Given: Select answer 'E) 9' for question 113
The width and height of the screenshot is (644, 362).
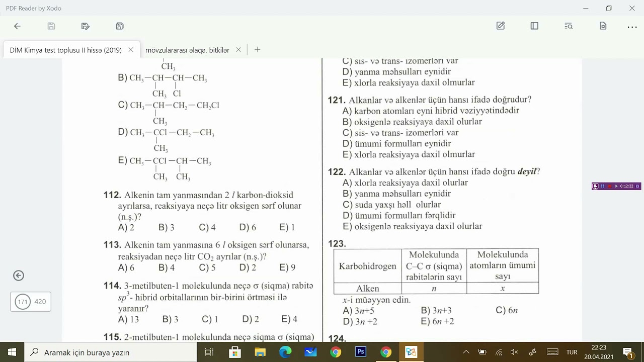Looking at the screenshot, I should (287, 267).
